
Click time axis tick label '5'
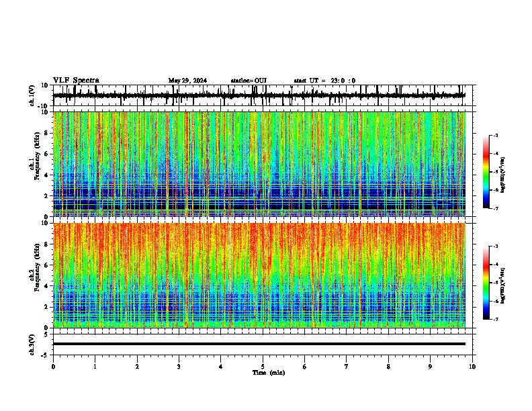pos(263,367)
